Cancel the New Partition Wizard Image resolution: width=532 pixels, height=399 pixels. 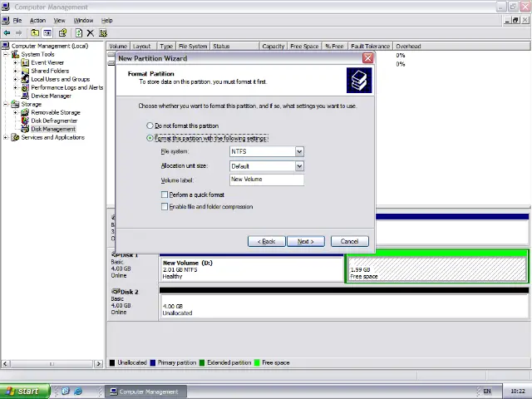(x=349, y=241)
